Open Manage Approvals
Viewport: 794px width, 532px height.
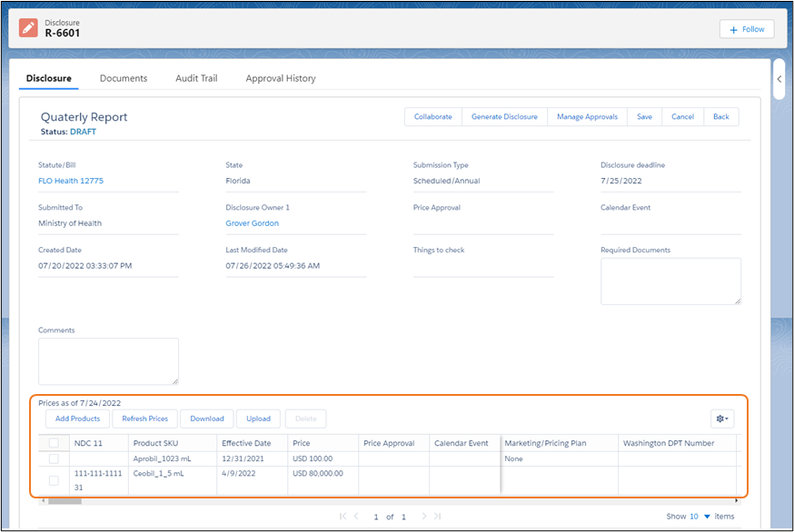(588, 116)
